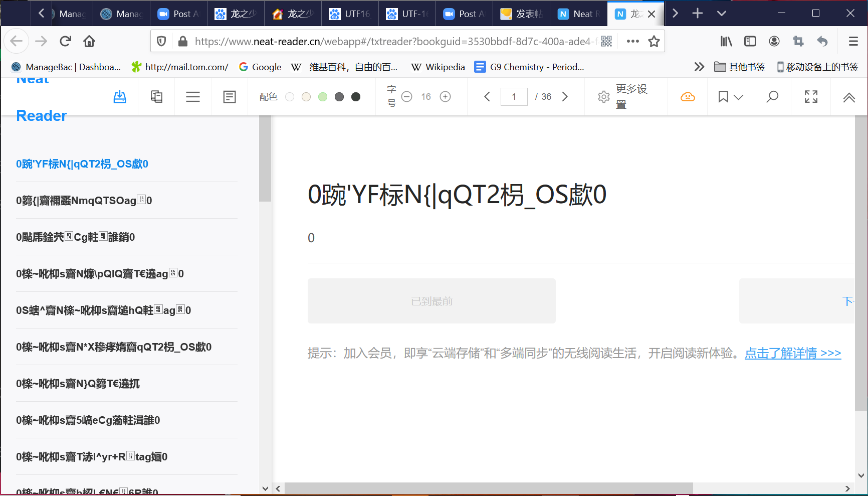The image size is (868, 496).
Task: Enter fullscreen reading mode
Action: [811, 97]
